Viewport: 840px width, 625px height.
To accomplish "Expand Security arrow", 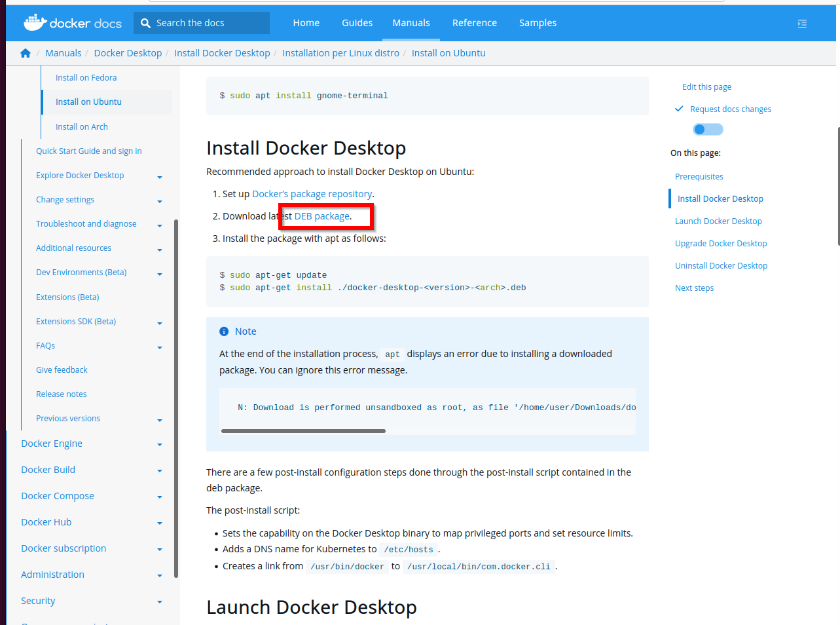I will (160, 602).
